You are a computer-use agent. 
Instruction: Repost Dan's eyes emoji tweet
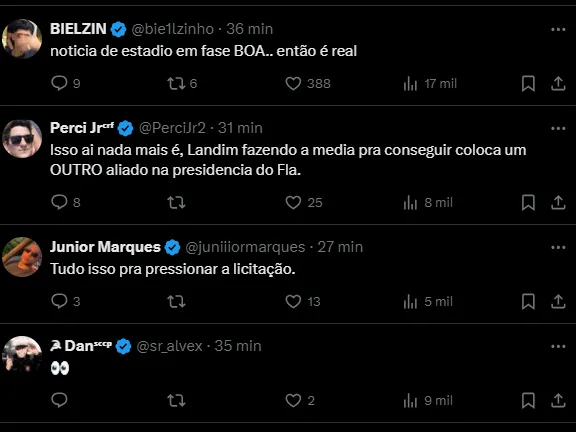click(176, 400)
